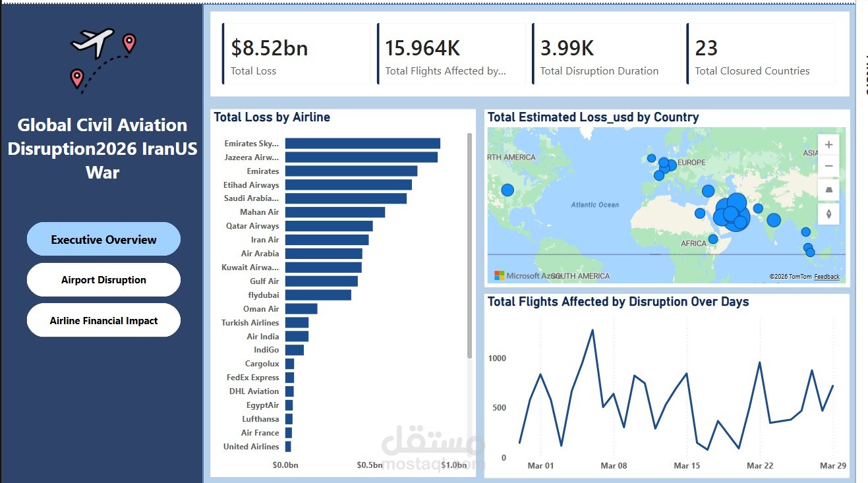Select the 15.964K Total Flights Affected card
This screenshot has height=483, width=868.
click(451, 55)
